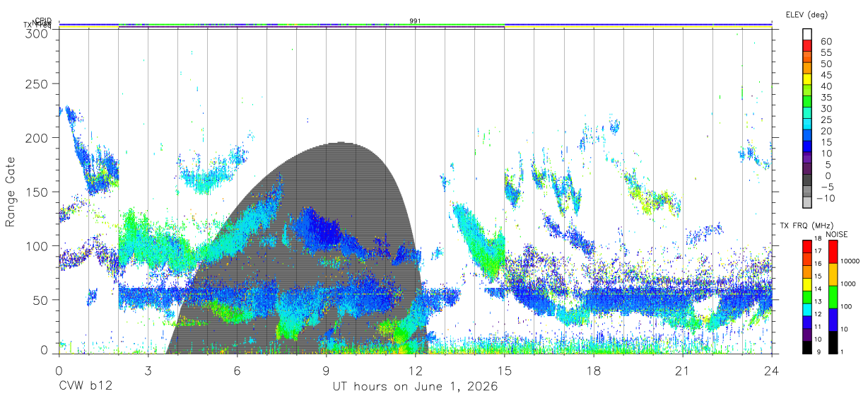The width and height of the screenshot is (868, 401).
Task: Click the x-axis tick label '12'
Action: 416,371
